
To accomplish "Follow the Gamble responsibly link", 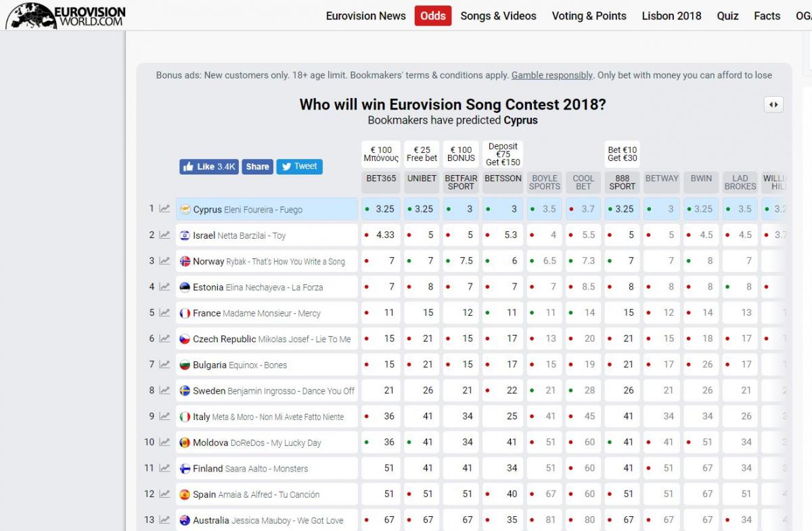I will (552, 75).
